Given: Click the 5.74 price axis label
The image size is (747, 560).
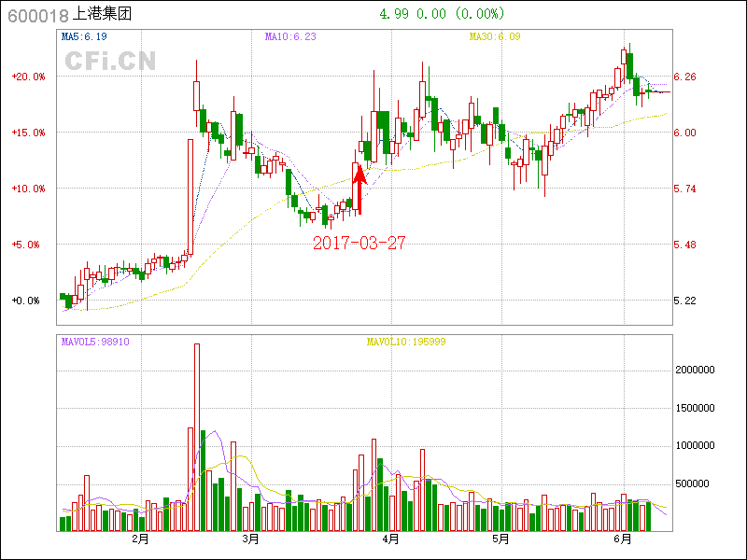Looking at the screenshot, I should click(x=684, y=189).
